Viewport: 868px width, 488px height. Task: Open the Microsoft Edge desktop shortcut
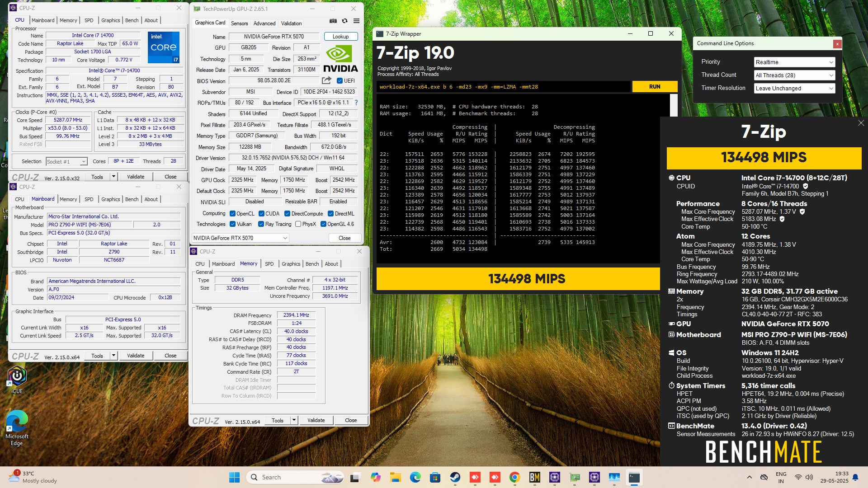click(x=17, y=428)
